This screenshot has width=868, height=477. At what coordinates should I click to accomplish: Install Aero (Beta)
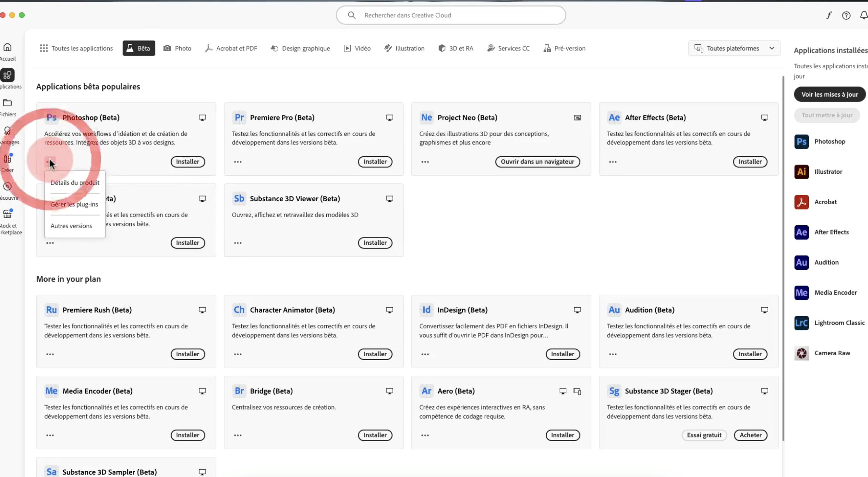tap(563, 435)
